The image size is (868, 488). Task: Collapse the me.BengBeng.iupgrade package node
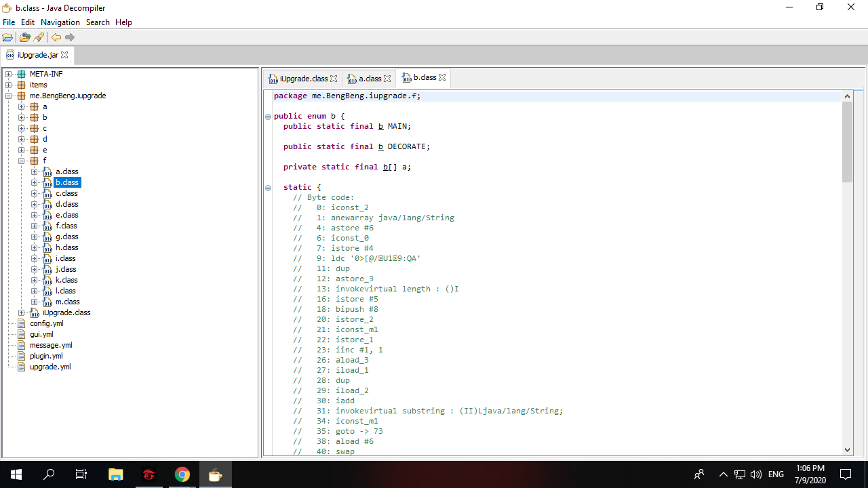9,96
